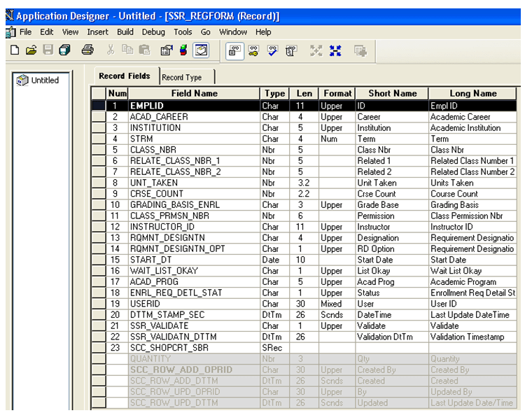
Task: Click the Print toolbar icon
Action: [87, 50]
